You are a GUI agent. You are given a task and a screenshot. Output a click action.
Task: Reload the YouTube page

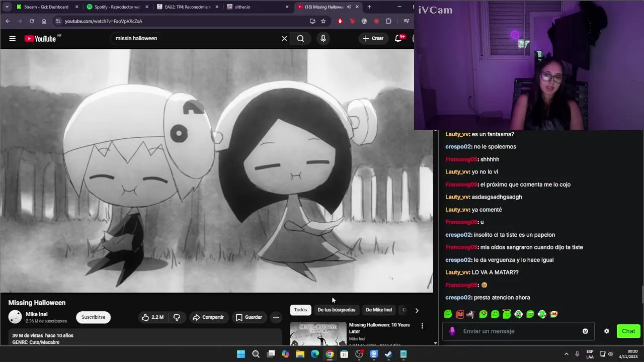click(x=32, y=21)
